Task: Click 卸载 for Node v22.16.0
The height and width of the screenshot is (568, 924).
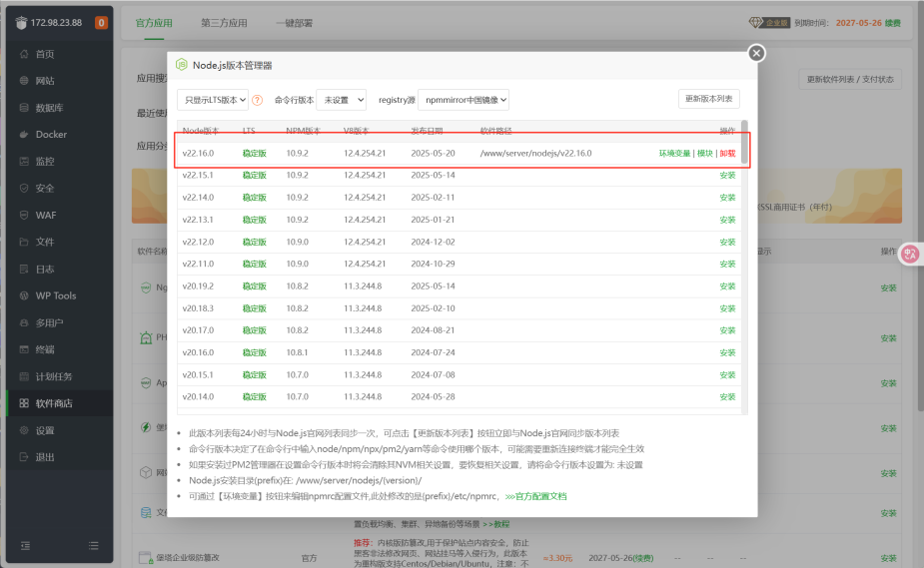Action: point(727,153)
